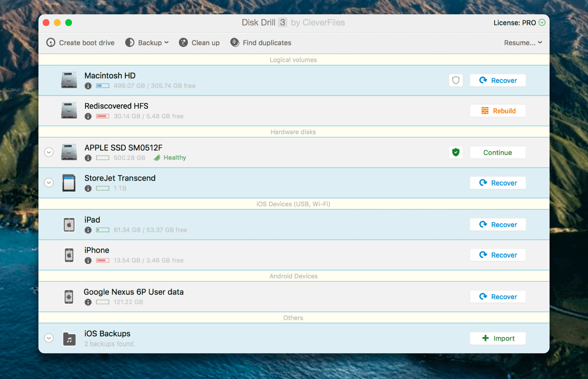Click info icon for Macintosh HD
The image size is (588, 379).
pos(88,86)
